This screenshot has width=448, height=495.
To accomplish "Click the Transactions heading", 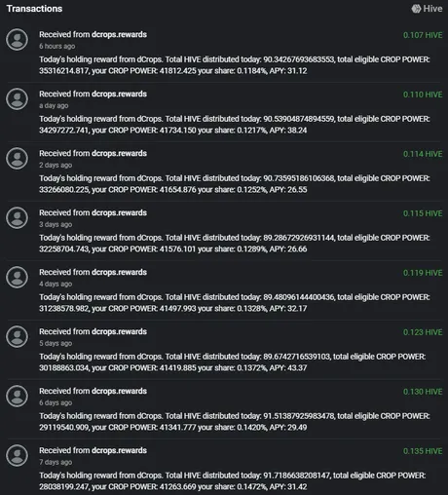I will [34, 9].
